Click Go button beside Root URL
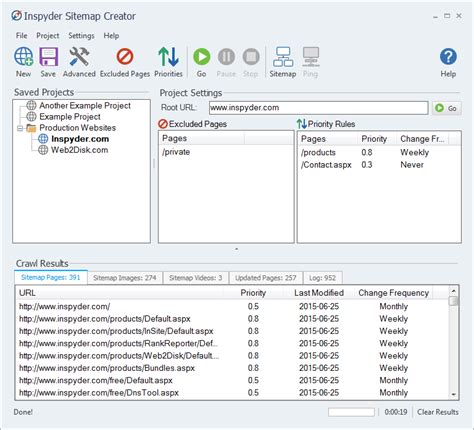The width and height of the screenshot is (474, 430). (x=447, y=108)
